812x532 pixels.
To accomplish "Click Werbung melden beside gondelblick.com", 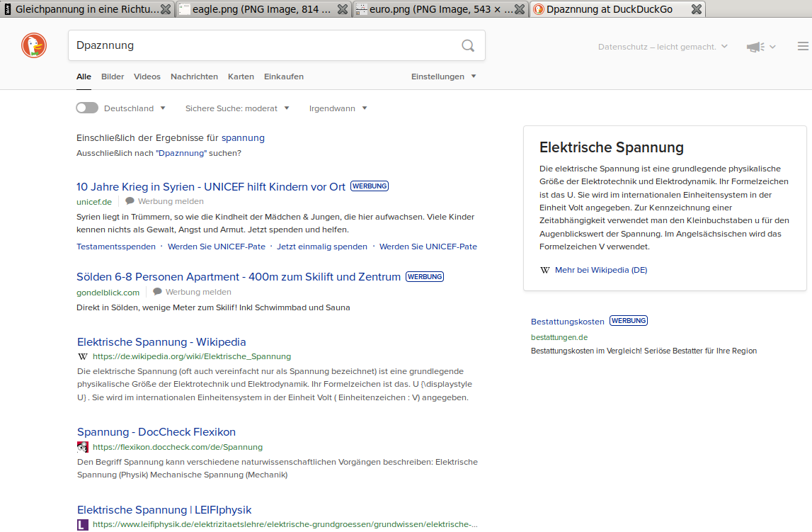I will 198,292.
